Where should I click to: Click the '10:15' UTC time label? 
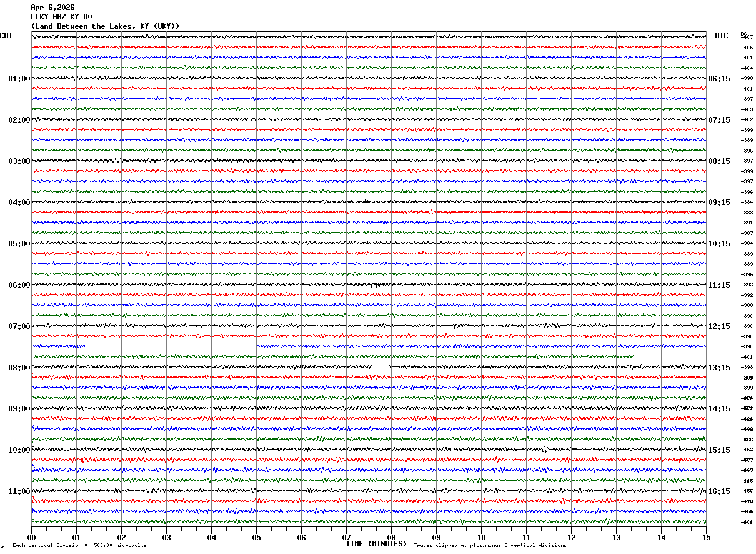click(x=719, y=244)
